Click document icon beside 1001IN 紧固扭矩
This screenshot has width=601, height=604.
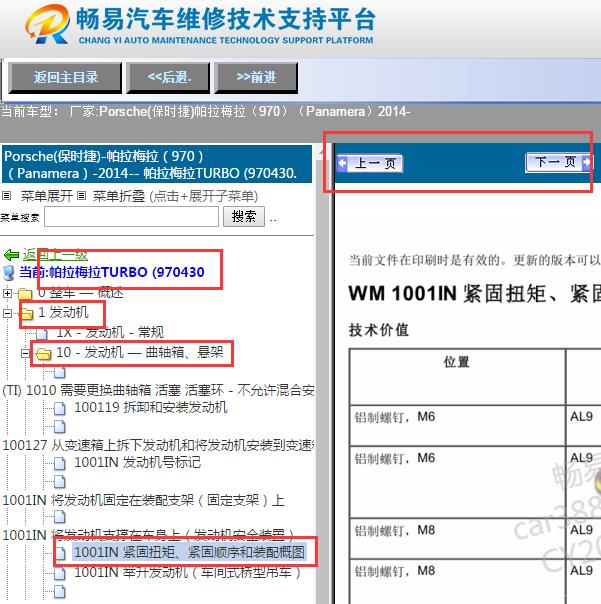[x=60, y=553]
